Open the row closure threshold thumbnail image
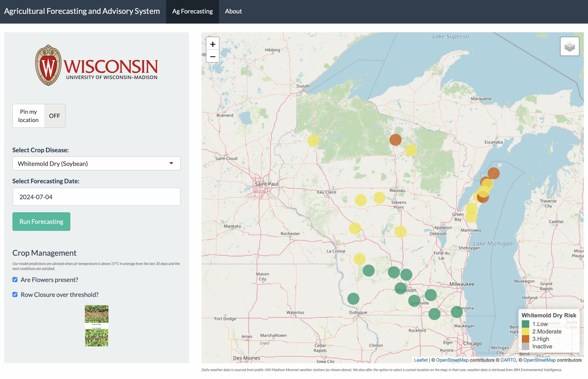The image size is (588, 379). (96, 326)
